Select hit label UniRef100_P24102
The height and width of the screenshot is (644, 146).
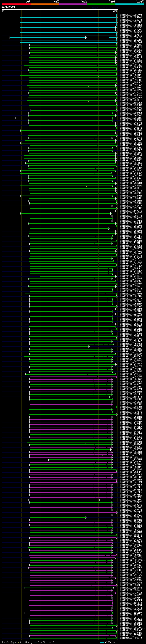pos(131,55)
